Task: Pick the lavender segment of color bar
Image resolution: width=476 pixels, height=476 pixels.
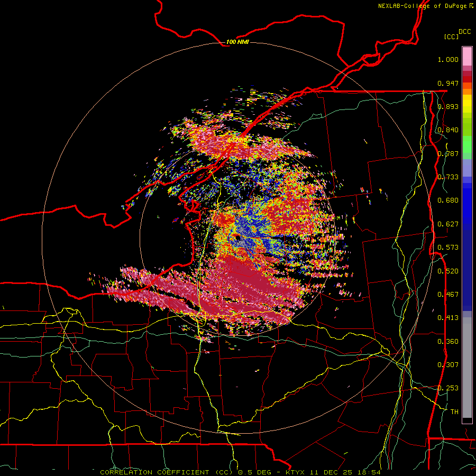Action: point(467,168)
